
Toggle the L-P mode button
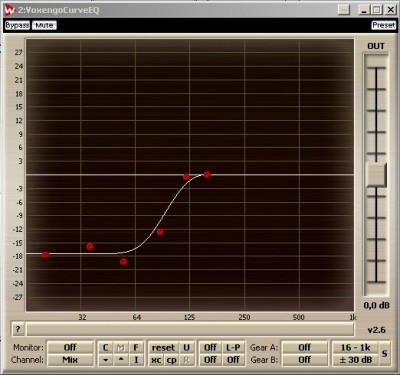pyautogui.click(x=233, y=348)
